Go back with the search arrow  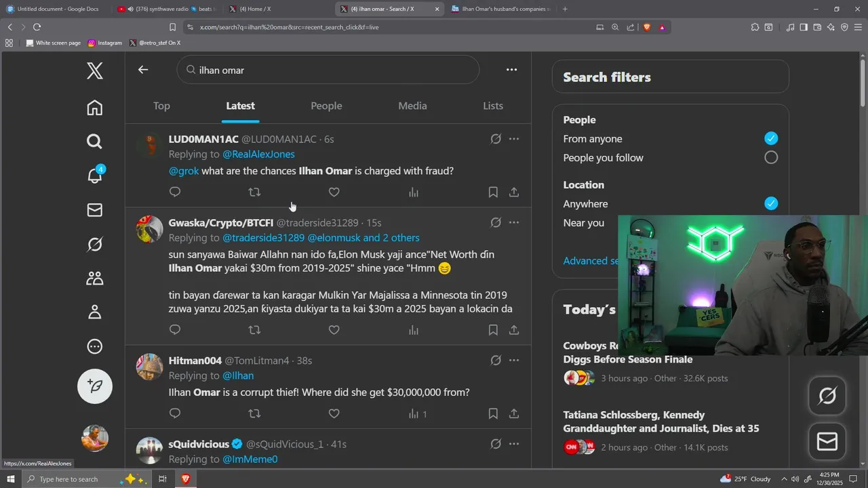pos(143,70)
